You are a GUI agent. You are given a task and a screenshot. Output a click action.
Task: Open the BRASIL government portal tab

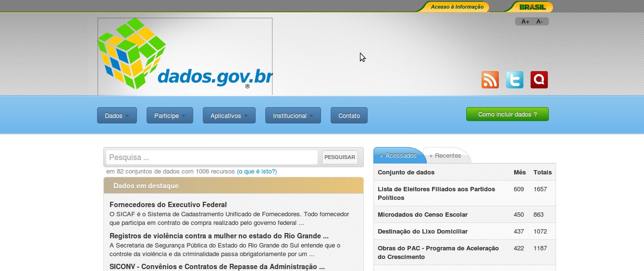[533, 7]
